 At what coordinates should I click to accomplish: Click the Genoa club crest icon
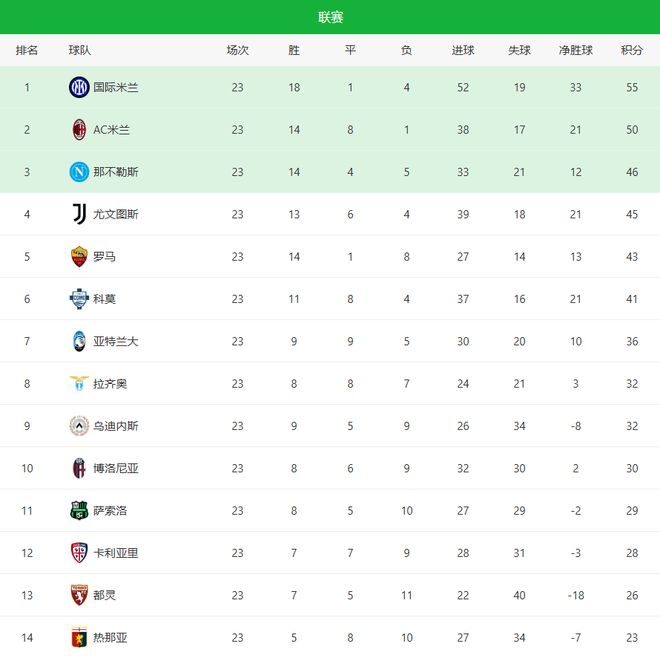(79, 637)
